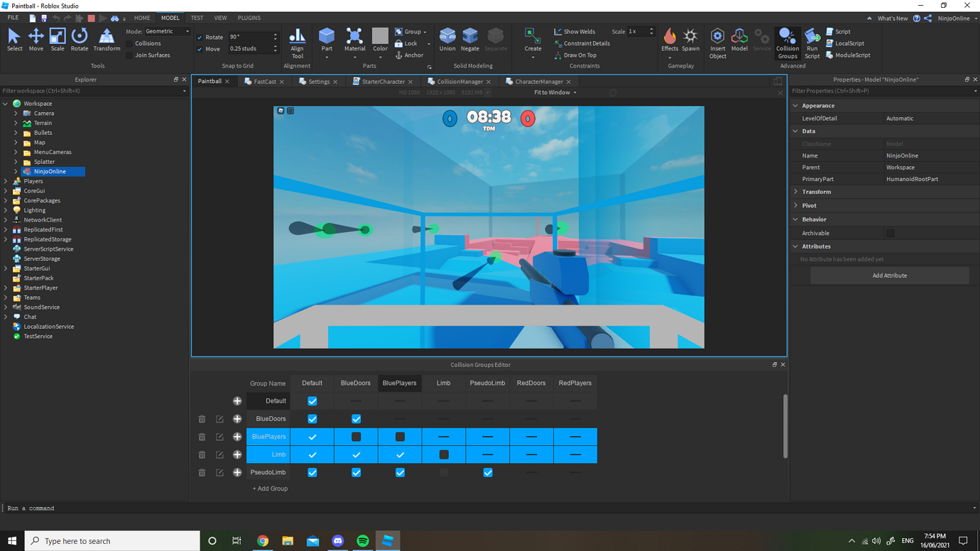Stop the running playtest
980x551 pixels.
pos(91,18)
